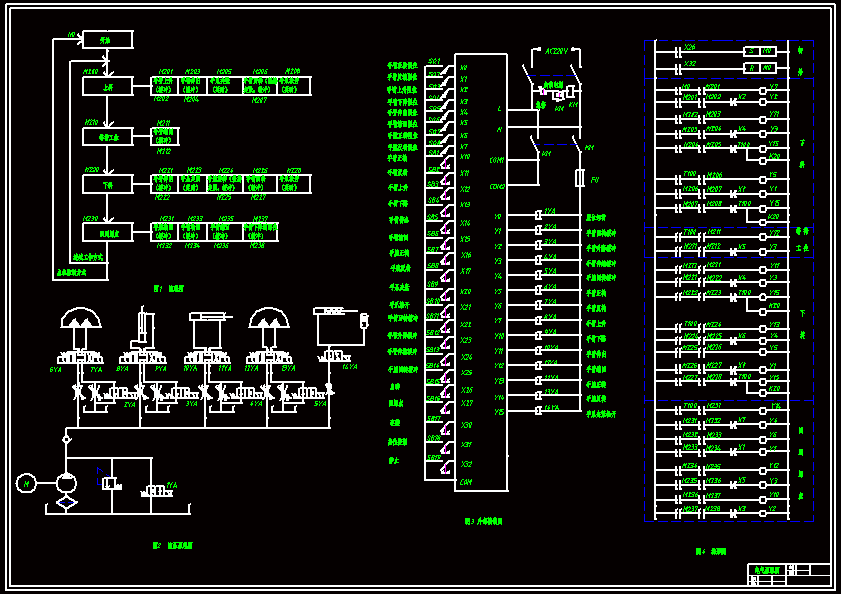Click the valve symbol next to 16YA

click(335, 356)
